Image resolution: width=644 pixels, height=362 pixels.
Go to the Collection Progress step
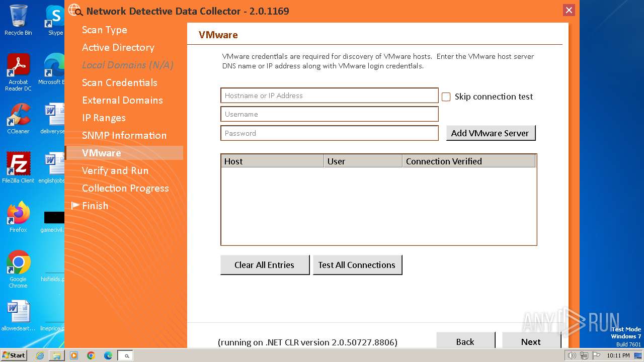coord(125,188)
